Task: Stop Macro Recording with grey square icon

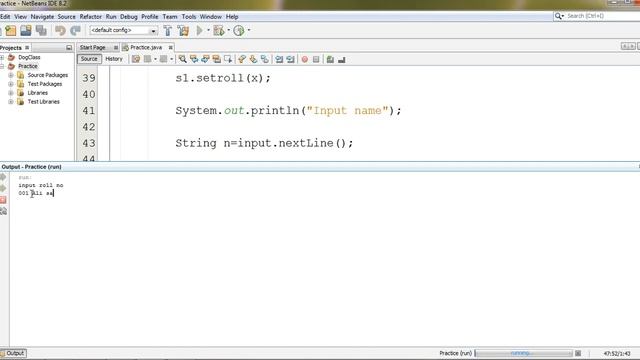Action: 316,60
